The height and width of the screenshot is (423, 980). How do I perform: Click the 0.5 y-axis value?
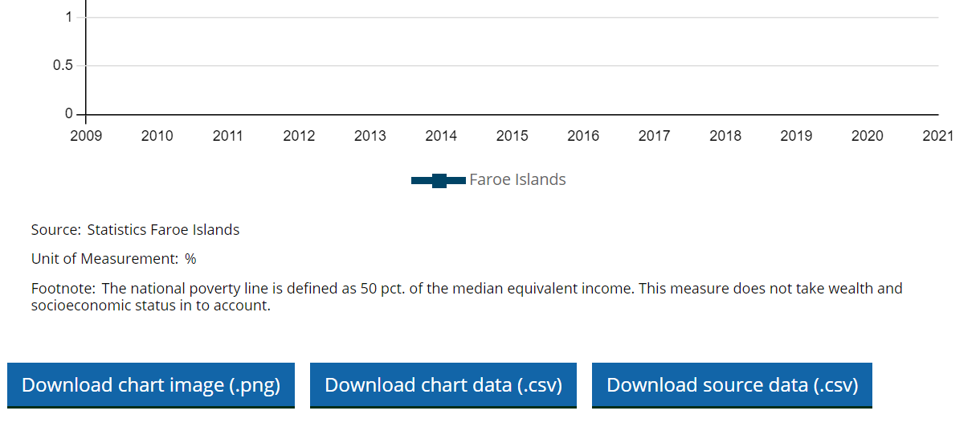click(x=63, y=66)
